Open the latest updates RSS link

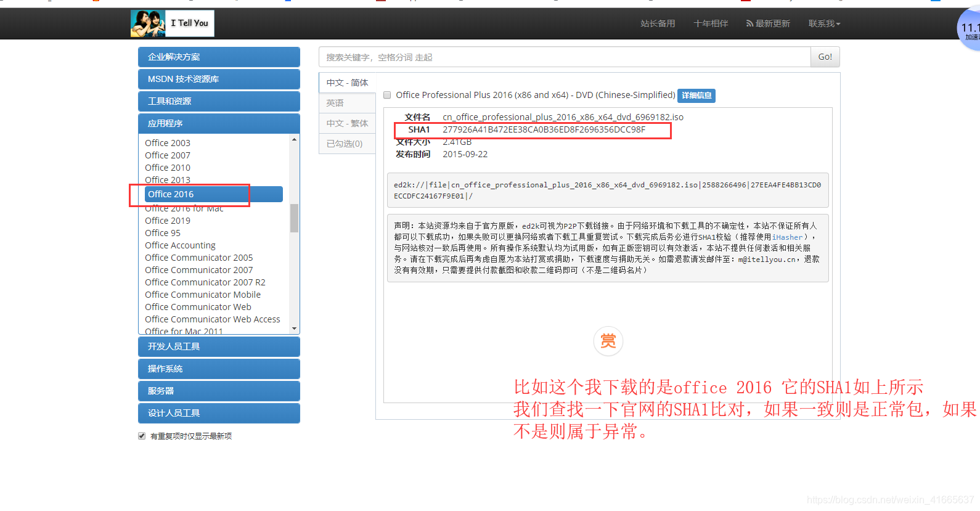[768, 23]
